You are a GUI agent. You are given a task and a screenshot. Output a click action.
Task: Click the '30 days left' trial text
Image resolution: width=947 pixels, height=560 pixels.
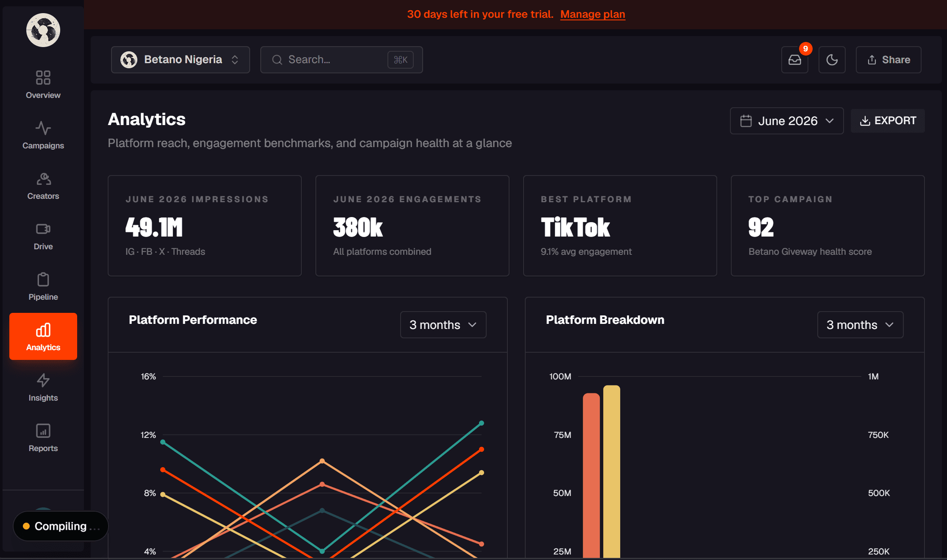[480, 14]
